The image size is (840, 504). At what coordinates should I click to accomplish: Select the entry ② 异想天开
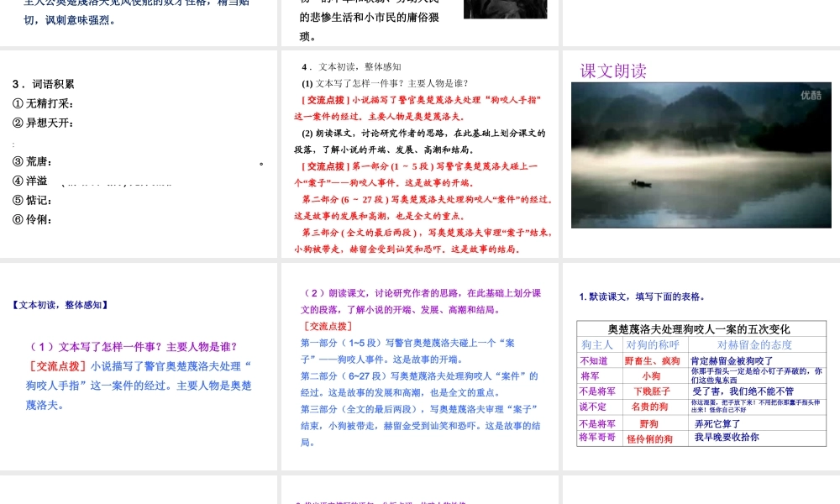(43, 123)
